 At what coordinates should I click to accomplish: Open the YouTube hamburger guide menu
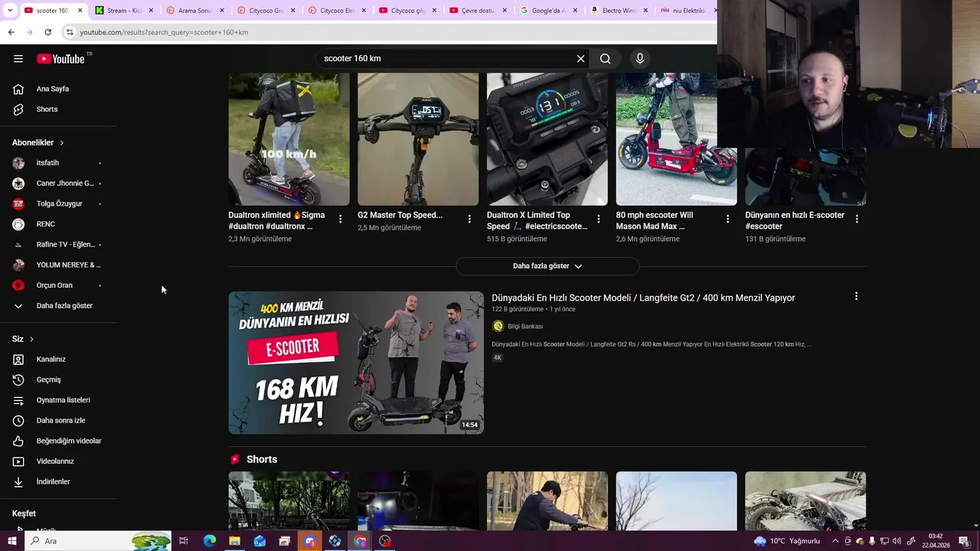pos(18,59)
